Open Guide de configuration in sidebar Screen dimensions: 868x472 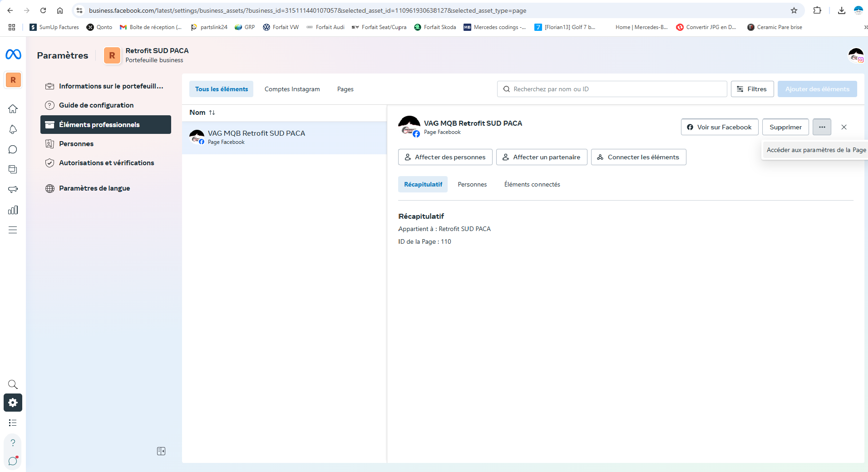106,105
